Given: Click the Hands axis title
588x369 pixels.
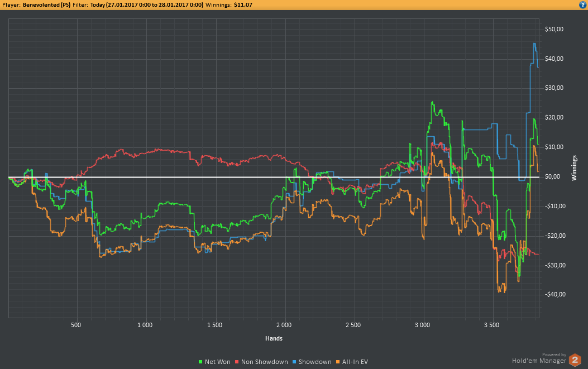Looking at the screenshot, I should click(x=274, y=338).
